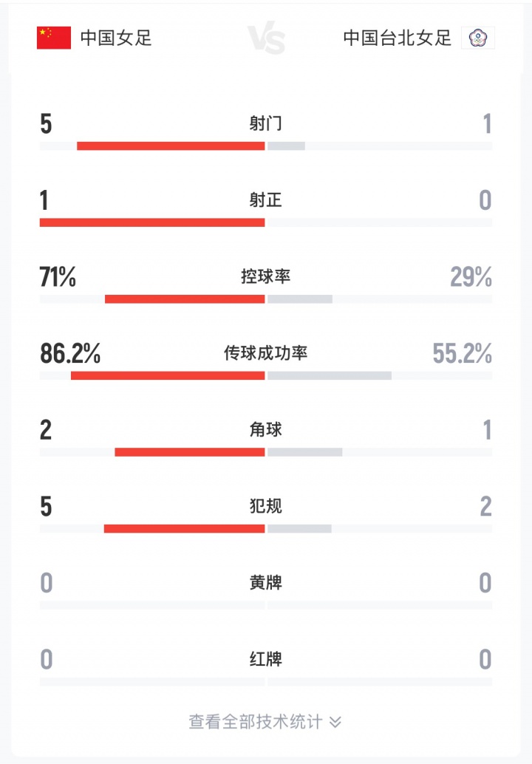This screenshot has height=764, width=532.
Task: Click the 29% possession value
Action: coord(471,277)
